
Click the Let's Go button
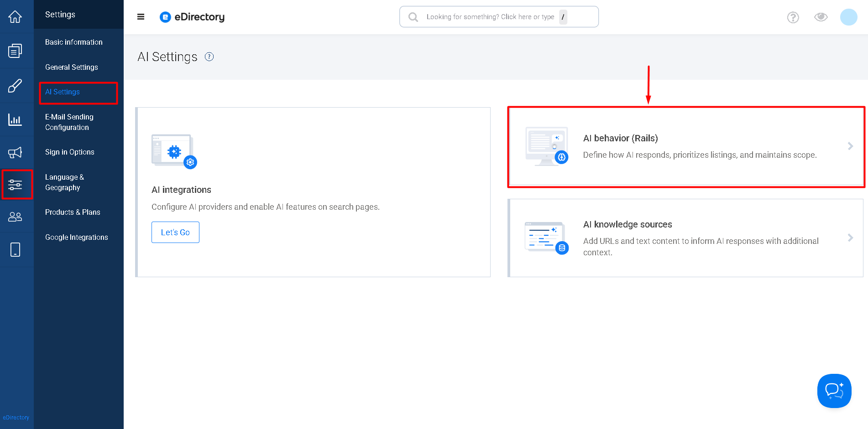[175, 232]
